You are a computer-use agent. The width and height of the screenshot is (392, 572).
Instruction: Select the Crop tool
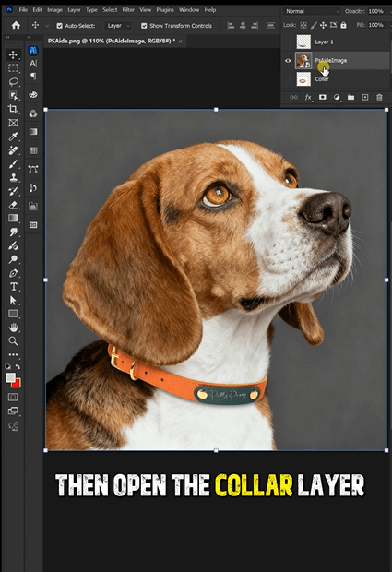pos(13,109)
